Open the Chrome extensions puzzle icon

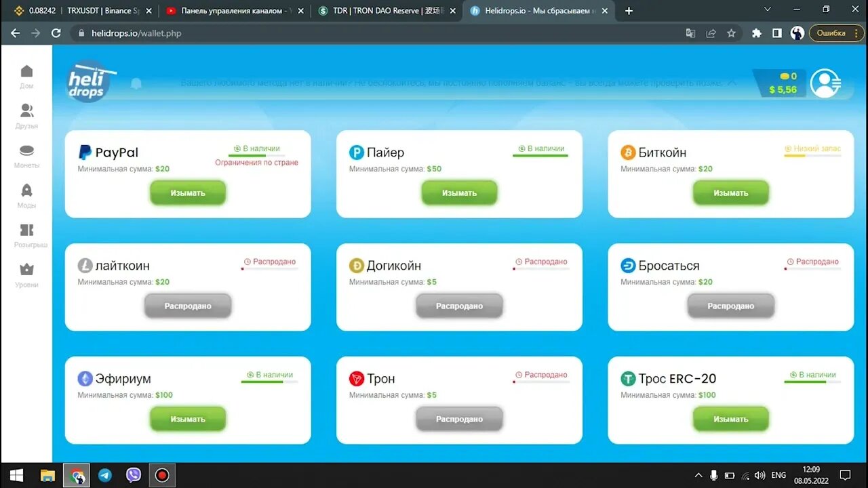757,33
